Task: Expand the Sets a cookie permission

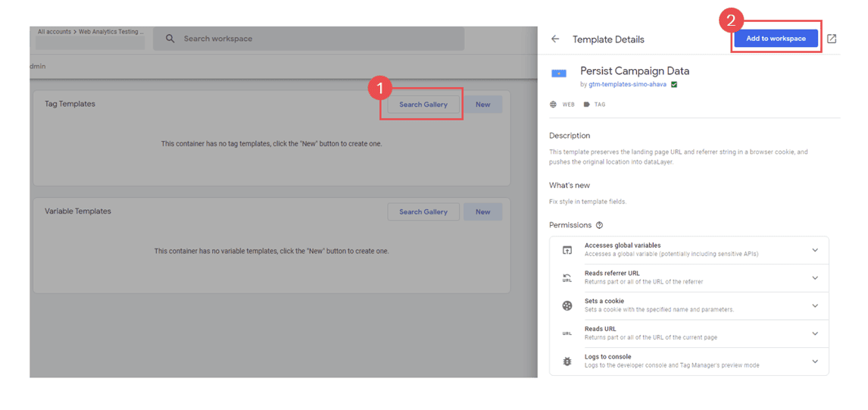Action: point(815,305)
